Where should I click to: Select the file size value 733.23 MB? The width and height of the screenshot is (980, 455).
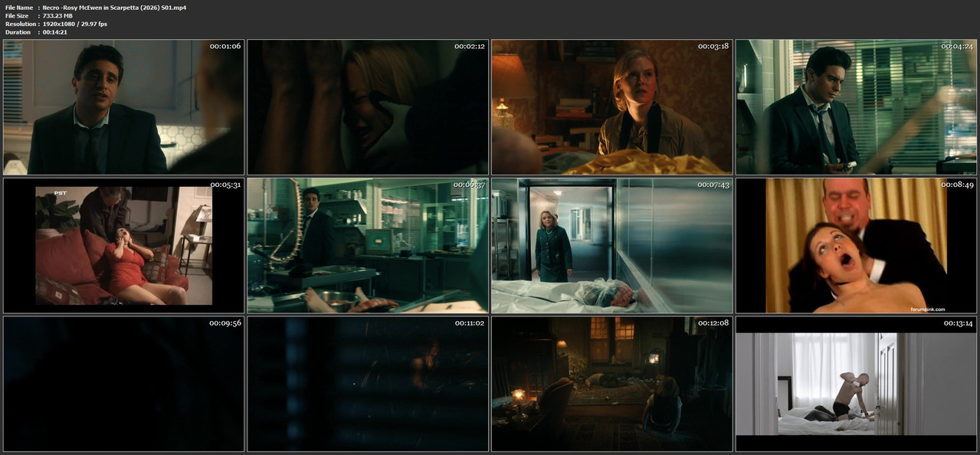(x=58, y=15)
